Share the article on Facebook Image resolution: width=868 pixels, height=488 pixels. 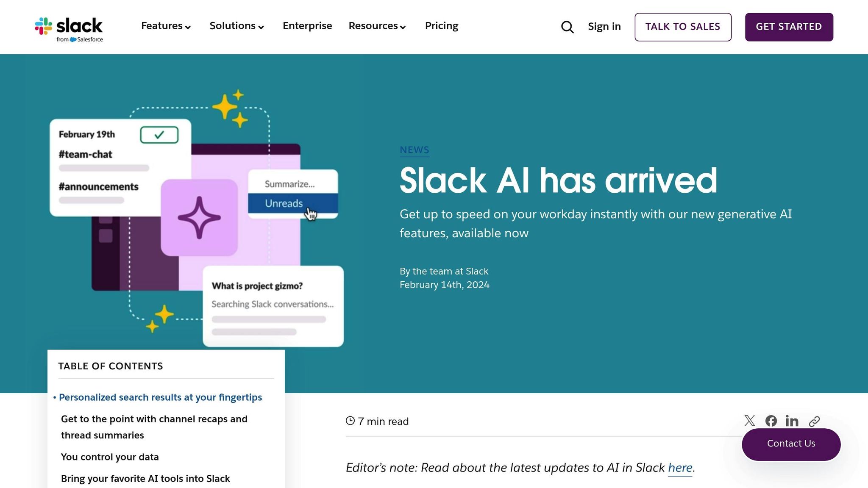point(771,421)
